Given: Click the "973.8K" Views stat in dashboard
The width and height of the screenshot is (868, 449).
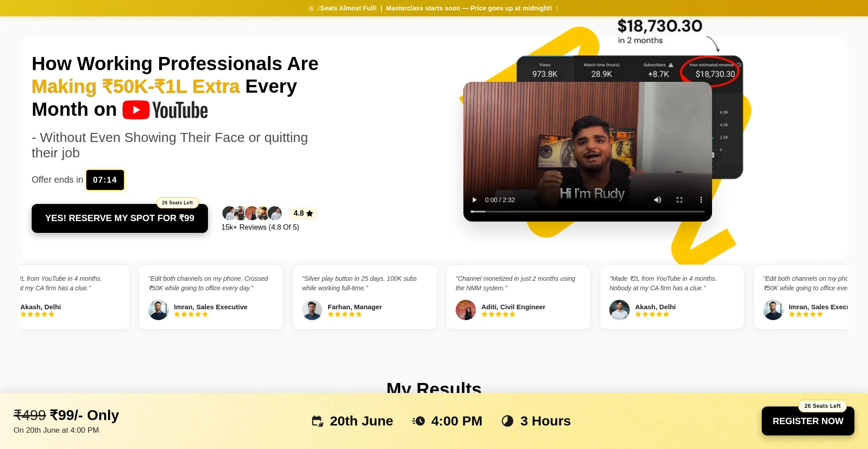Looking at the screenshot, I should (545, 74).
